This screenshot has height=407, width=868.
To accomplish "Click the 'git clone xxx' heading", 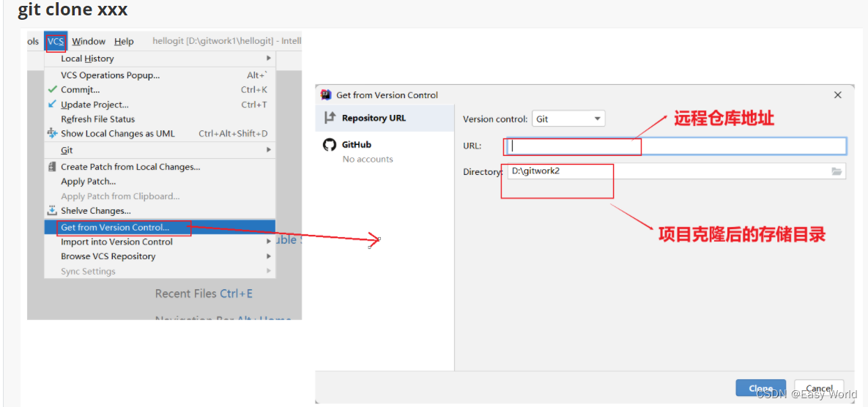I will (73, 10).
